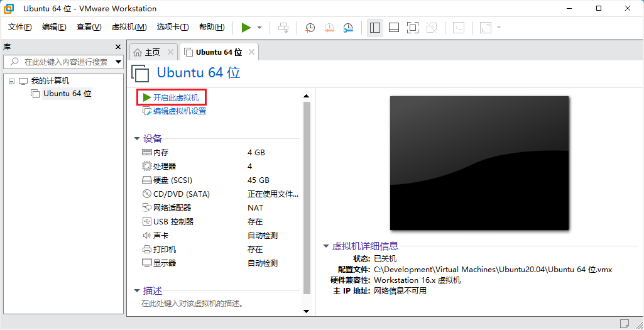Click the 已关机 status text

click(x=385, y=259)
